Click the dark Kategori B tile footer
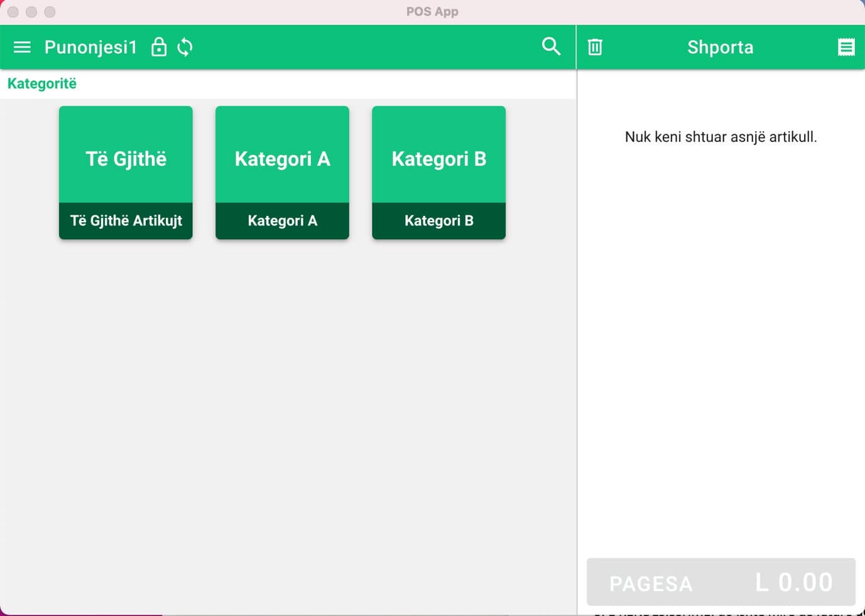This screenshot has width=865, height=616. click(438, 220)
